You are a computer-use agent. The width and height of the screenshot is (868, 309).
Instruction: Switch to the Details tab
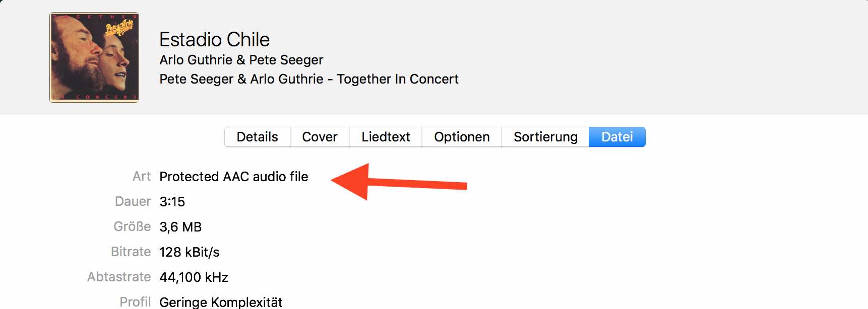(x=257, y=137)
